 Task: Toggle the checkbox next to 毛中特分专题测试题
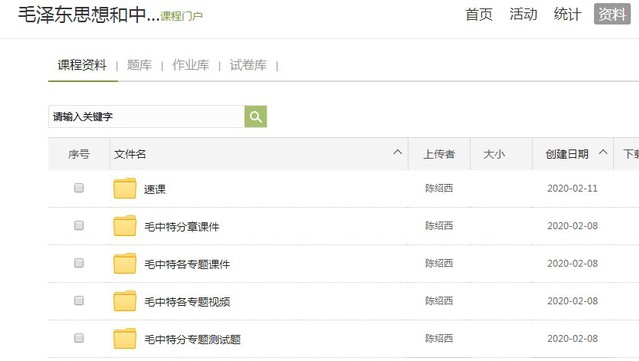79,338
